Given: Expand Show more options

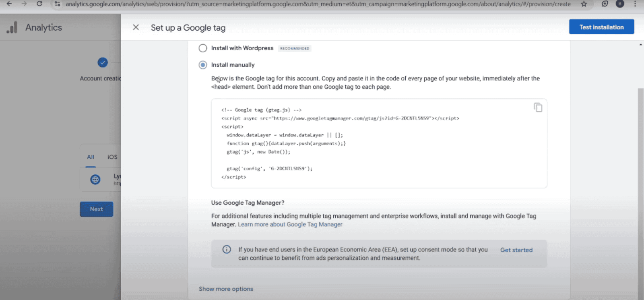Looking at the screenshot, I should pyautogui.click(x=226, y=289).
